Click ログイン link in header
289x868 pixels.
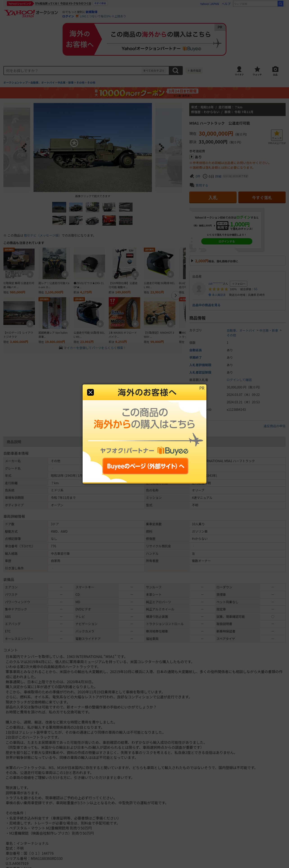point(68,16)
